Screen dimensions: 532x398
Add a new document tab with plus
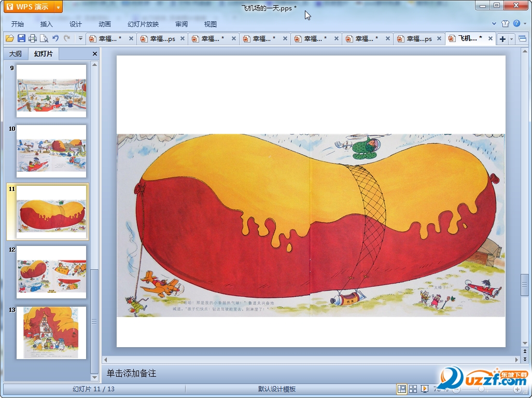(503, 39)
